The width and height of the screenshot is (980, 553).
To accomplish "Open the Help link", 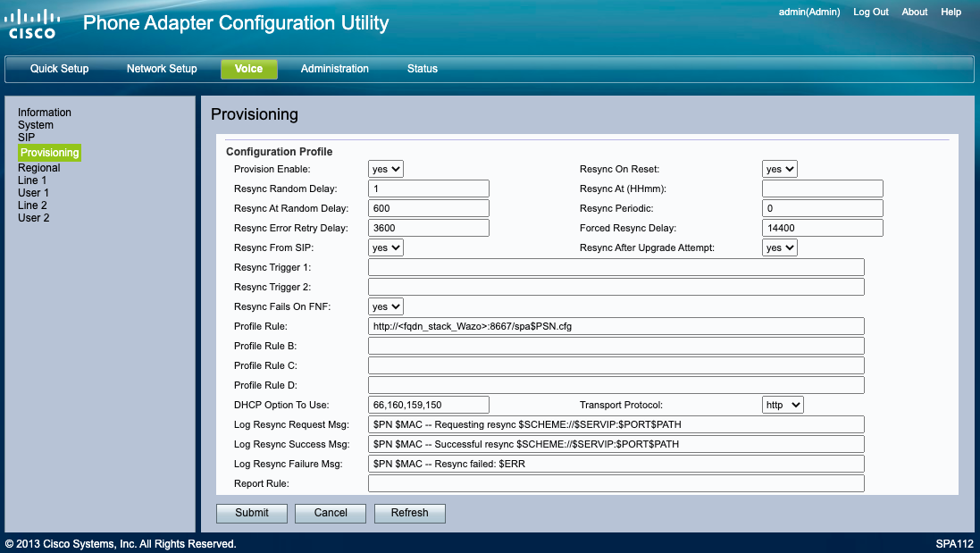I will point(951,12).
